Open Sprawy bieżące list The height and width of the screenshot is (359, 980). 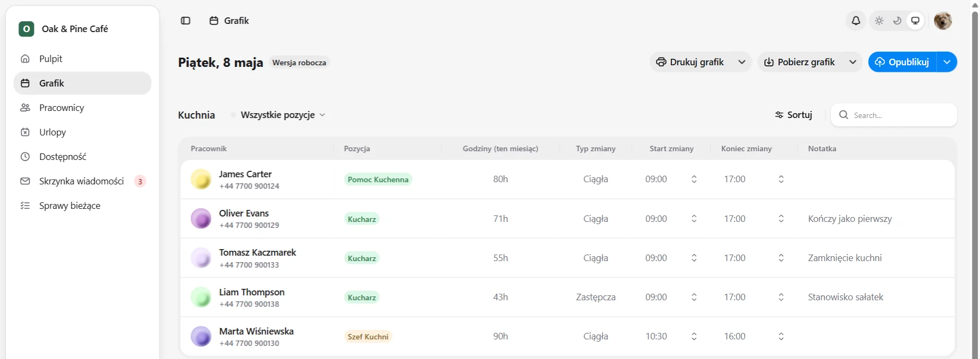tap(82, 206)
